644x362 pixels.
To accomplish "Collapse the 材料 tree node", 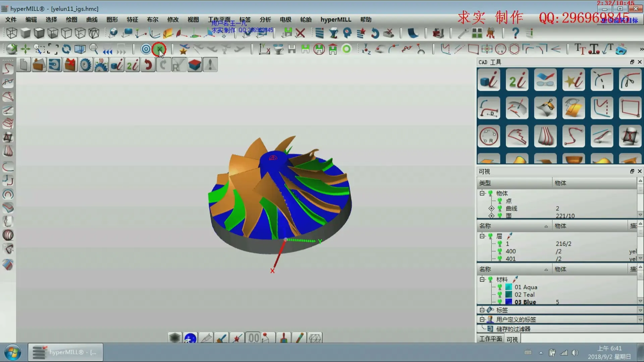I will click(482, 279).
